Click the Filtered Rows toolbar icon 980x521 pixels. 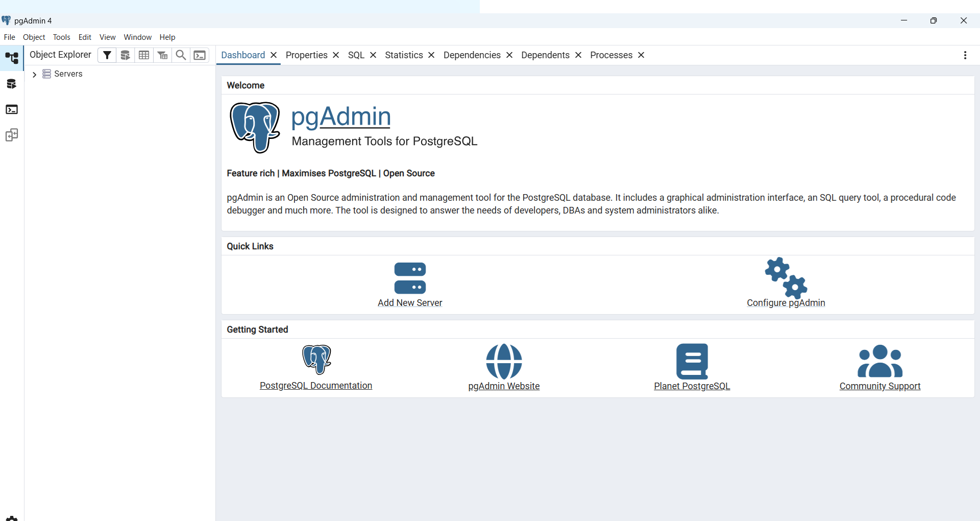click(162, 55)
